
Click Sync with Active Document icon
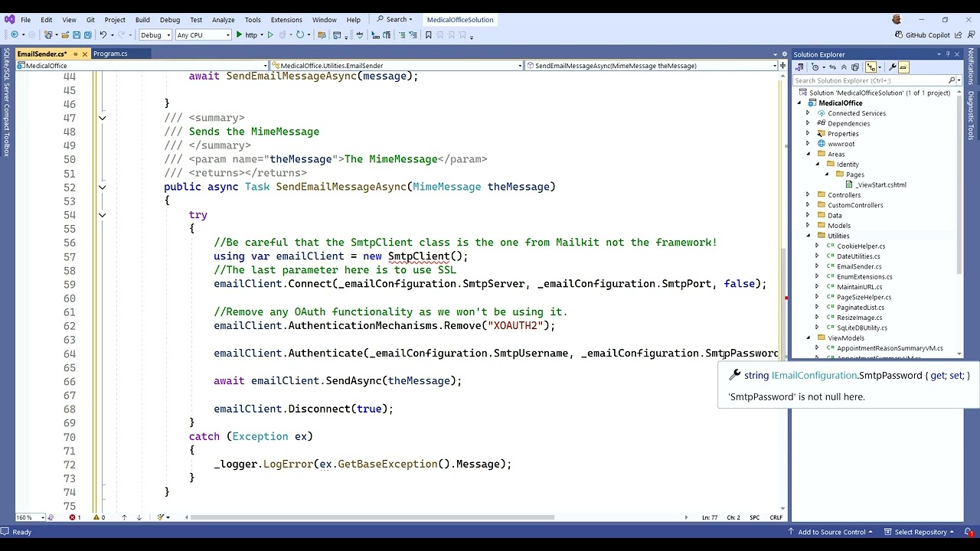[x=833, y=67]
